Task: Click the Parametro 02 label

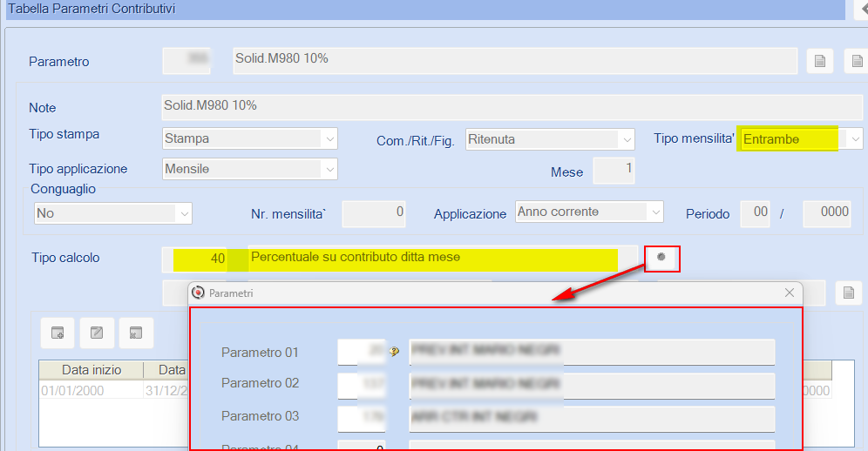Action: pos(260,383)
